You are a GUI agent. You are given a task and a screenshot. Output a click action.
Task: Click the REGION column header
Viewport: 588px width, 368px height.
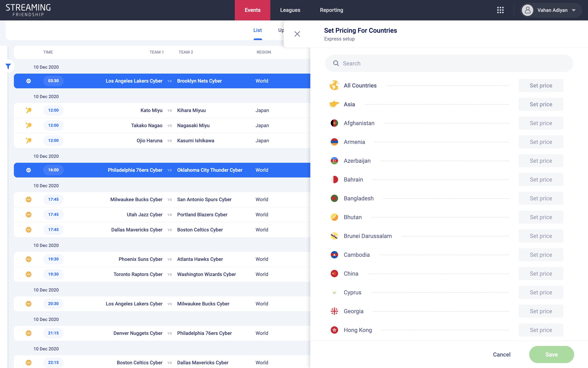(x=264, y=52)
